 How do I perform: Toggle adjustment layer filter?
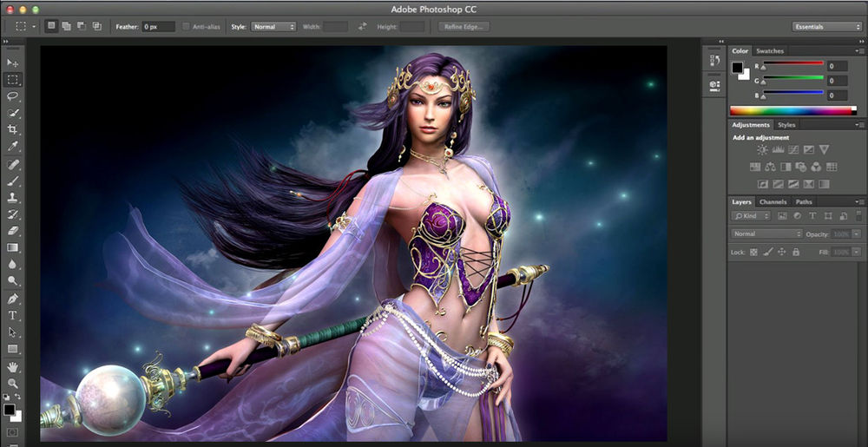(797, 216)
